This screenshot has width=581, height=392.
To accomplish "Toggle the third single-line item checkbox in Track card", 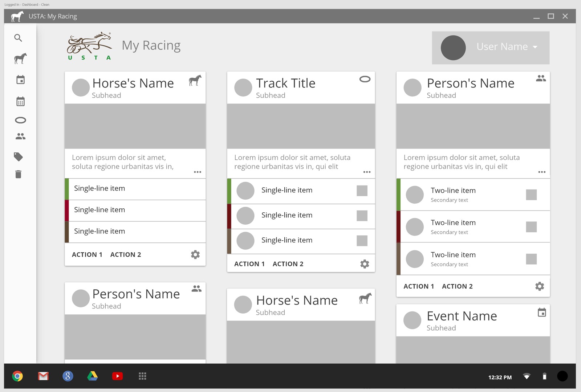I will click(362, 241).
